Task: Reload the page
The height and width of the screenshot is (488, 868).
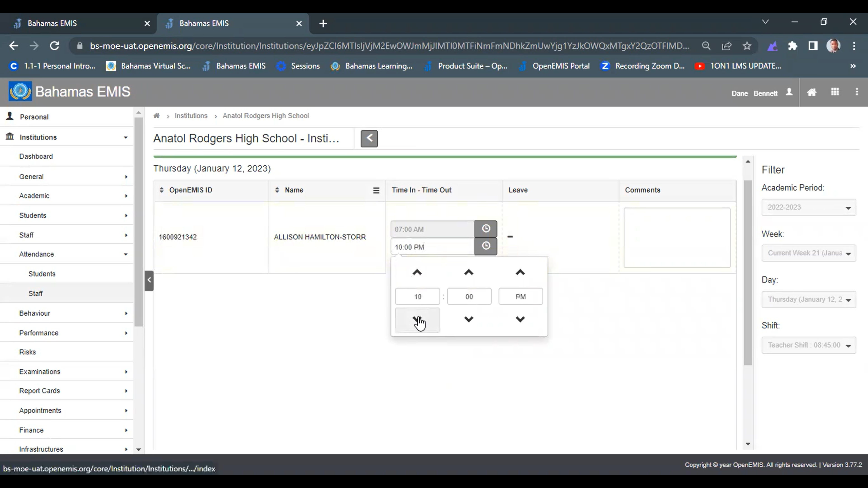Action: click(x=54, y=46)
